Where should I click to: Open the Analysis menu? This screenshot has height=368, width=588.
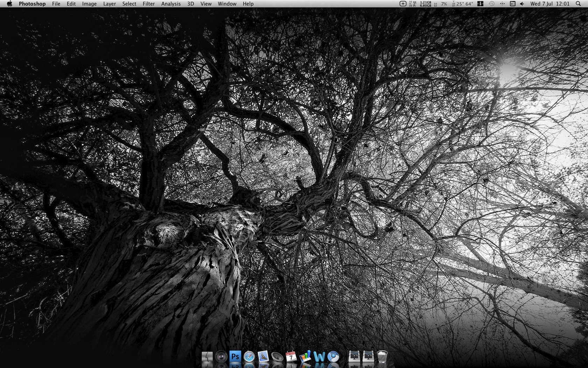pyautogui.click(x=171, y=4)
